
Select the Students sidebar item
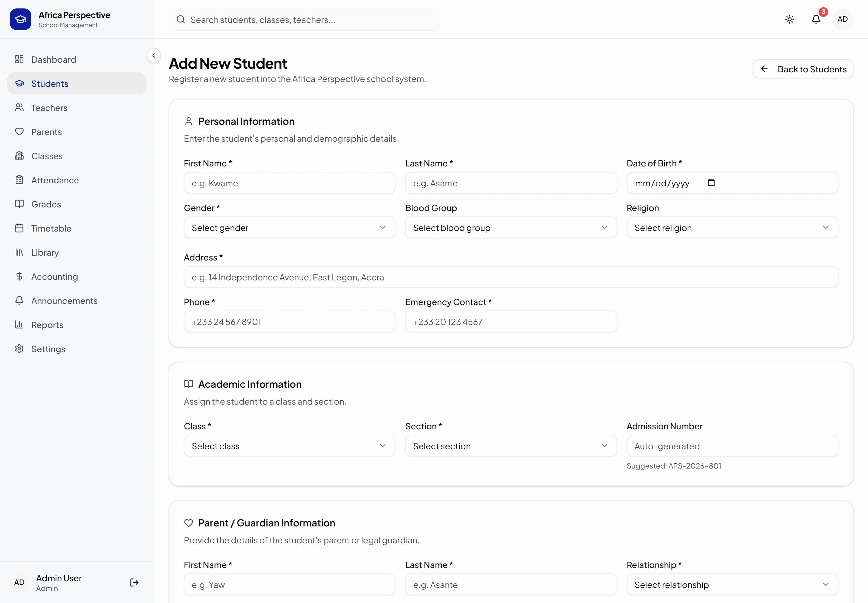[x=77, y=84]
